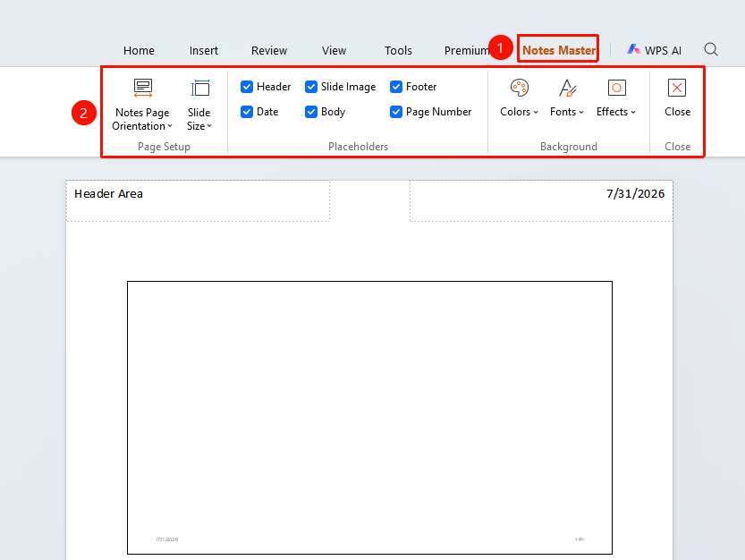745x560 pixels.
Task: Click the Page Setup group label
Action: (164, 147)
